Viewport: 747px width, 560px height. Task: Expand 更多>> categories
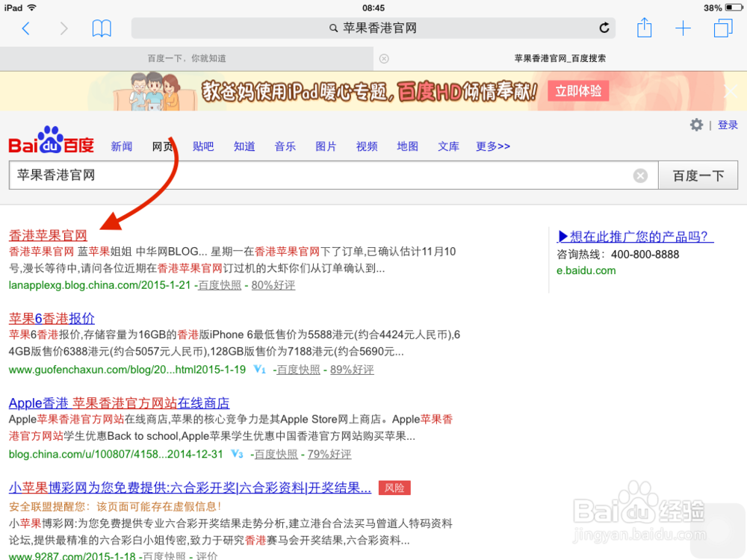(x=493, y=146)
